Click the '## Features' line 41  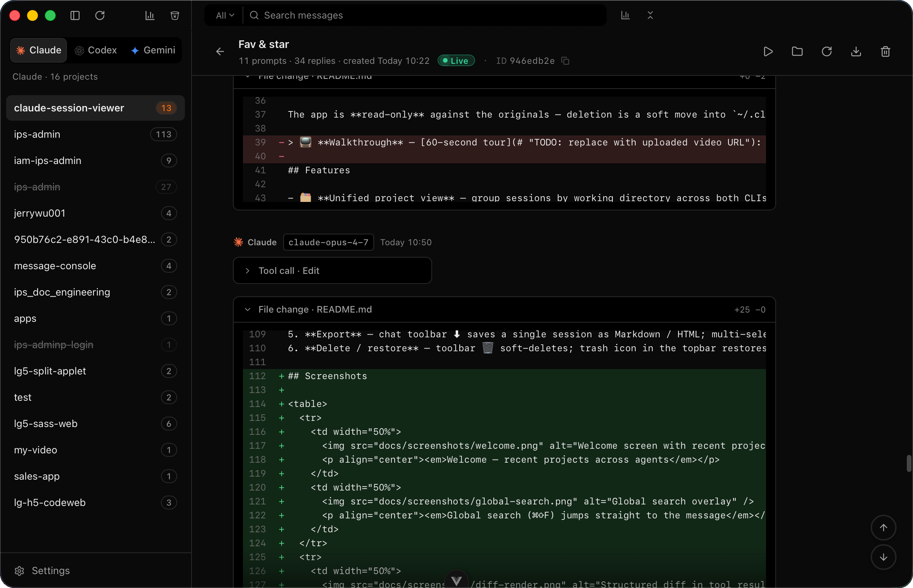(504, 170)
